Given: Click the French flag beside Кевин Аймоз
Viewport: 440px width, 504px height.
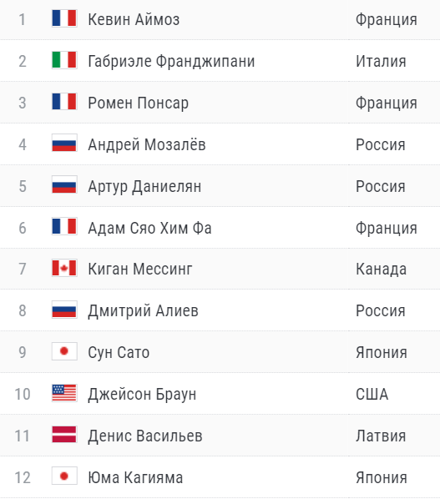Looking at the screenshot, I should point(64,18).
